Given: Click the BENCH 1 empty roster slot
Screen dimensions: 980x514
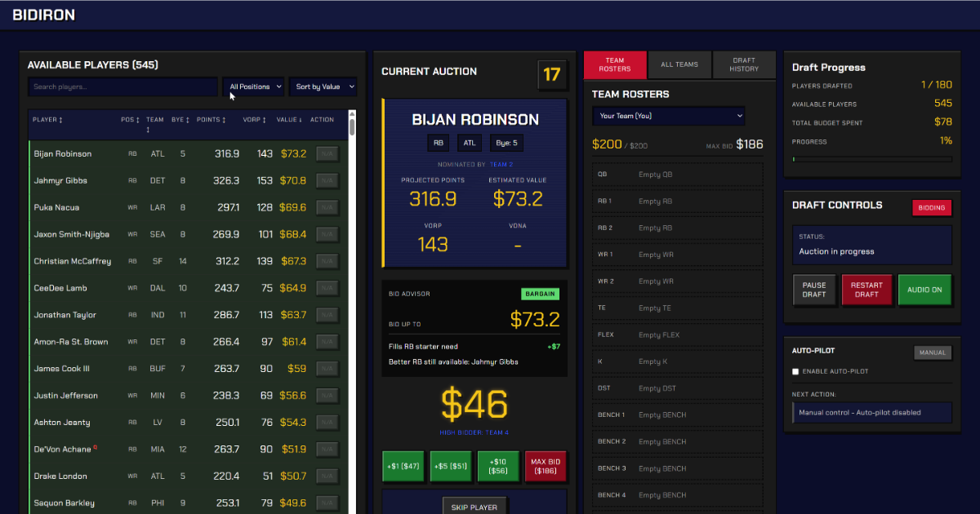Looking at the screenshot, I should coord(677,414).
